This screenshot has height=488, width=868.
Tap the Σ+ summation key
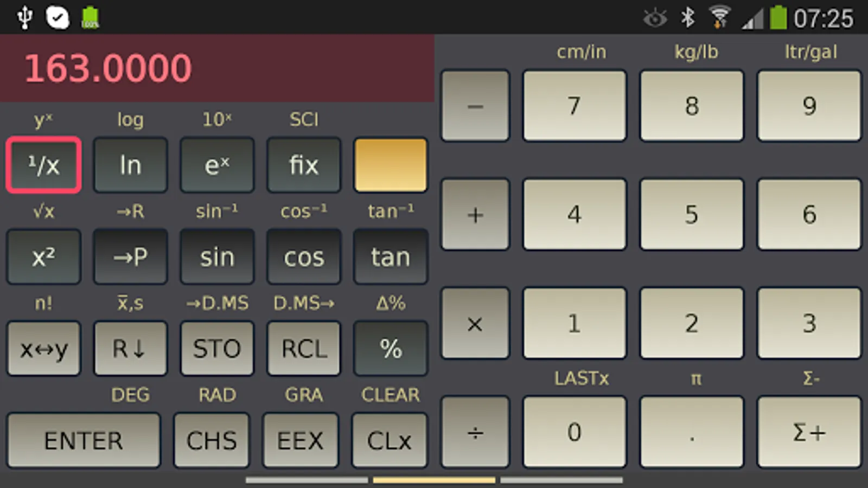pyautogui.click(x=809, y=432)
